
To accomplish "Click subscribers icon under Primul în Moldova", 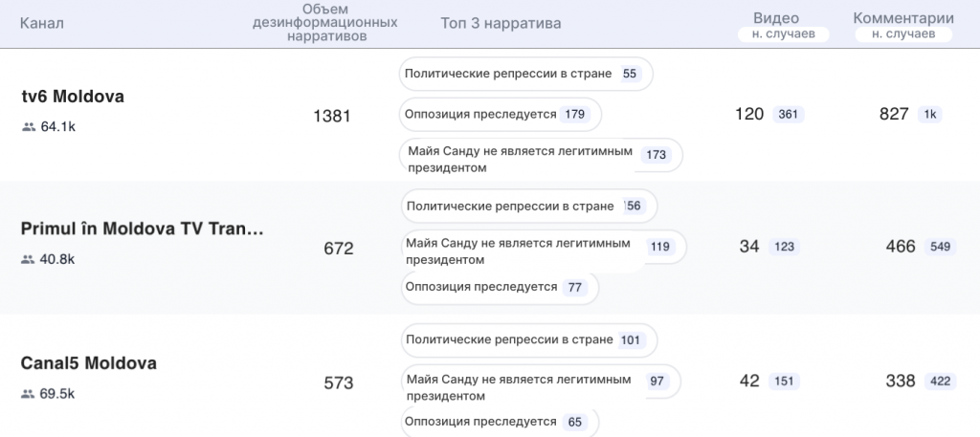I will click(28, 259).
